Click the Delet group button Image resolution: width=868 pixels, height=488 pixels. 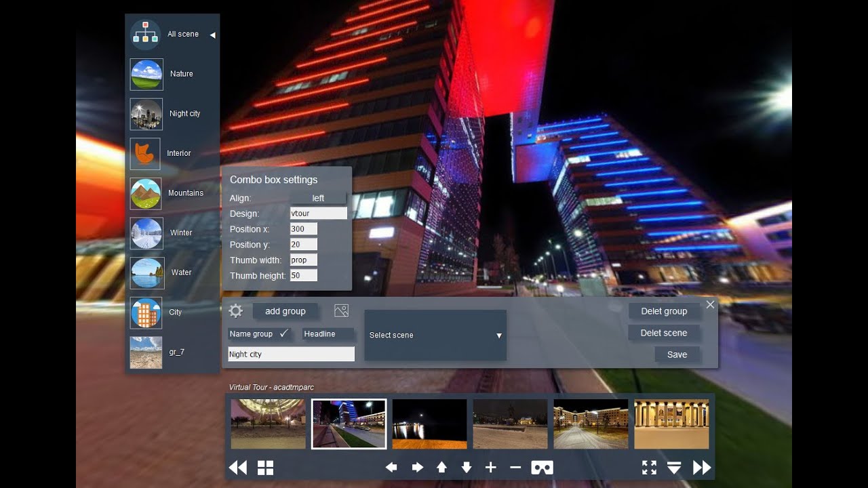pyautogui.click(x=664, y=311)
